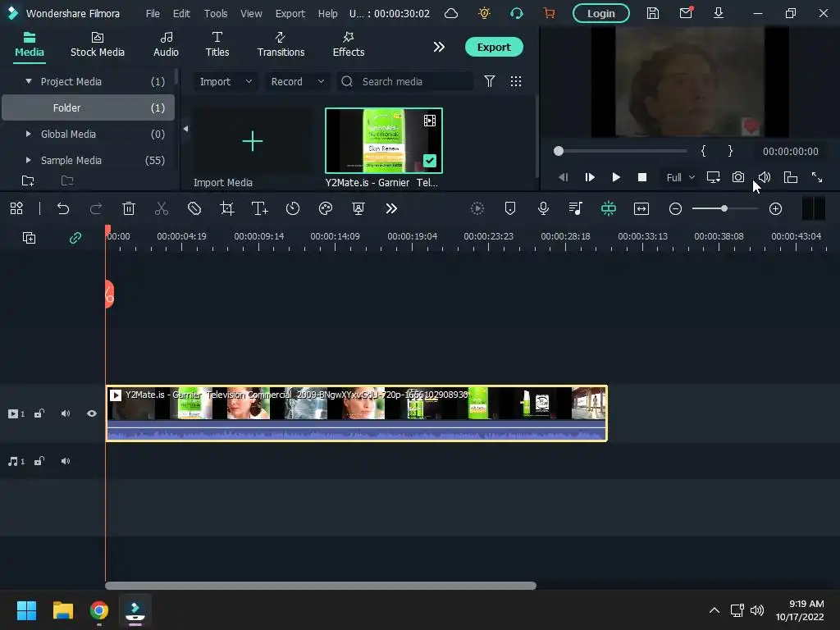Image resolution: width=840 pixels, height=630 pixels.
Task: Switch to the Audio tab
Action: pyautogui.click(x=166, y=45)
